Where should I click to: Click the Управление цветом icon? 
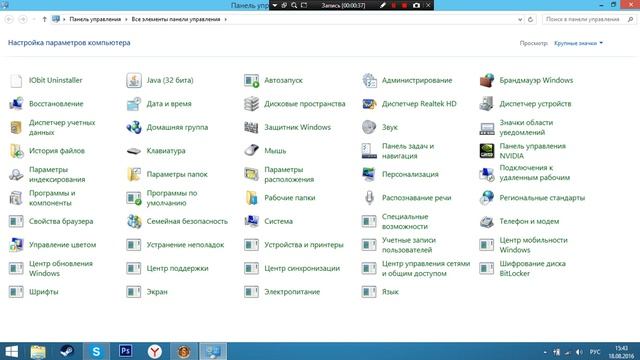(x=16, y=245)
